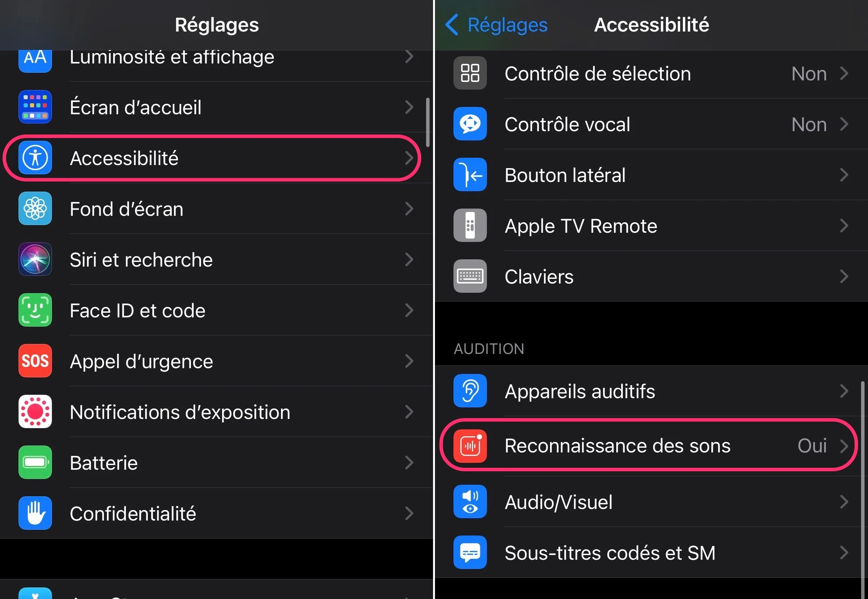
Task: Open the Claviers menu row
Action: (x=651, y=276)
